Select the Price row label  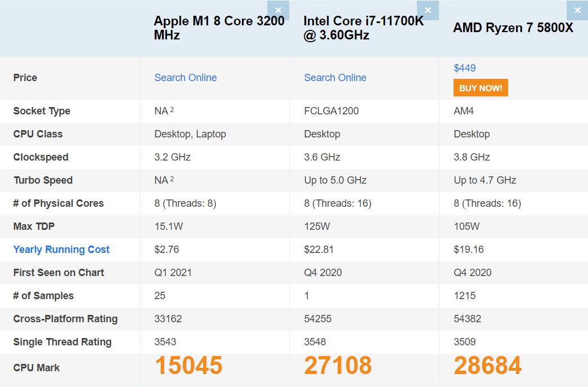[x=25, y=78]
